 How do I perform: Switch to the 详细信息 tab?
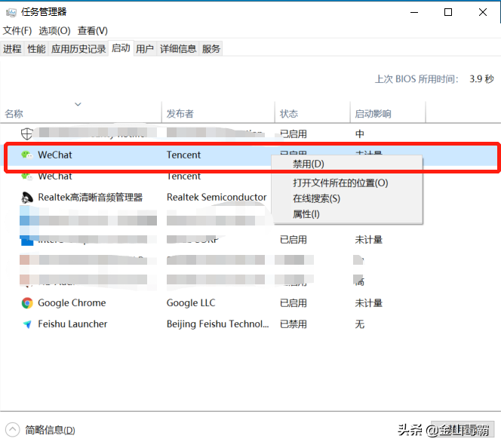click(x=178, y=49)
